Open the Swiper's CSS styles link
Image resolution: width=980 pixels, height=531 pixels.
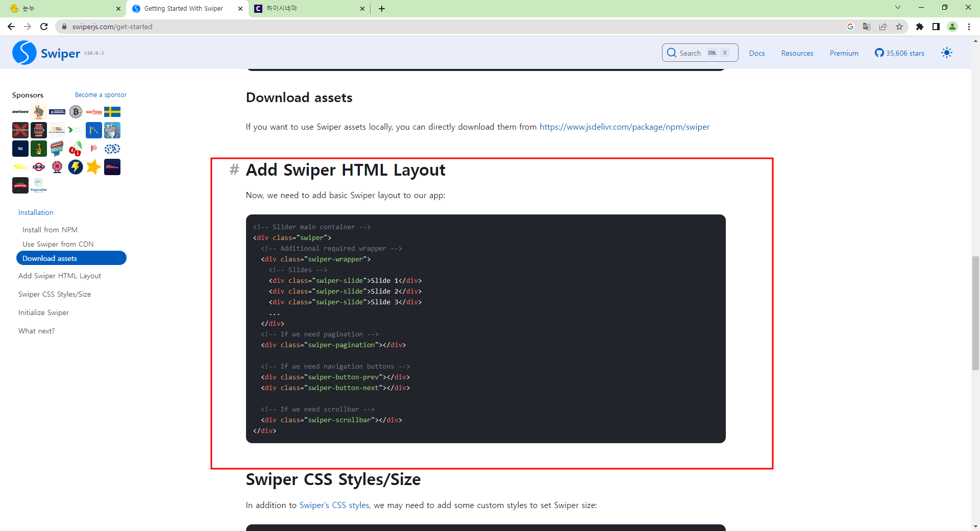[x=335, y=505]
